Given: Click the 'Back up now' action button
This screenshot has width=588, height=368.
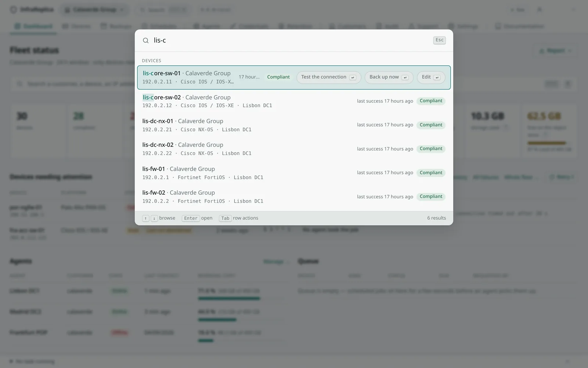Looking at the screenshot, I should pyautogui.click(x=389, y=77).
